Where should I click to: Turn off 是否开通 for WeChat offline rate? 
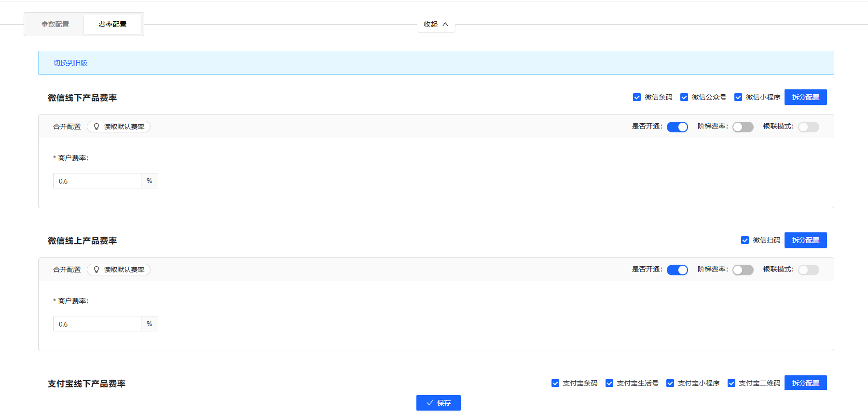pyautogui.click(x=677, y=127)
